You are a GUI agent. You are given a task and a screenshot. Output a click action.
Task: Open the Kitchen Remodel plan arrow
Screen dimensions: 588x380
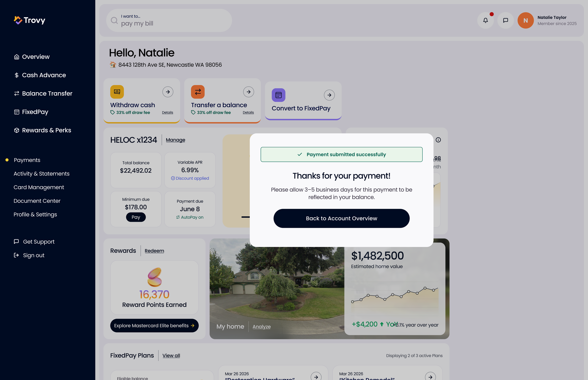click(430, 377)
